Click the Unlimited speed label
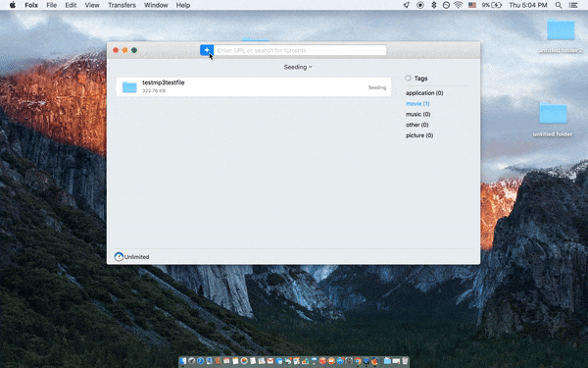This screenshot has height=368, width=588. click(x=137, y=257)
